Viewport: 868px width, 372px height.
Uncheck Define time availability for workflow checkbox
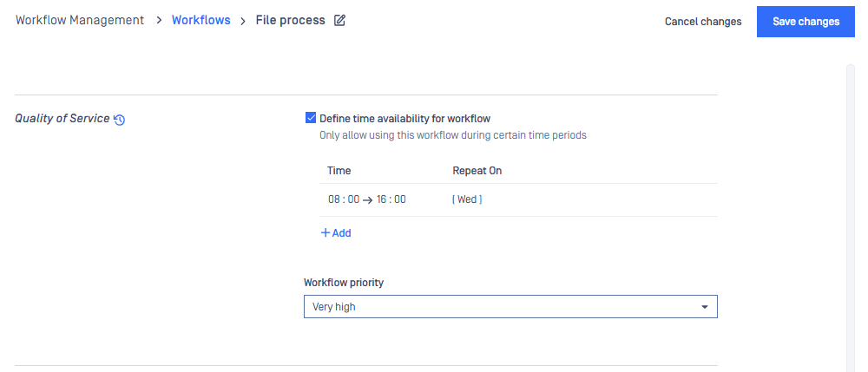point(311,118)
